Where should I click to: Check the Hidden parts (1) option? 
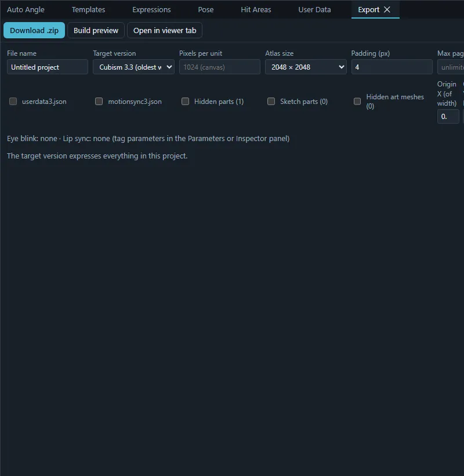click(185, 102)
